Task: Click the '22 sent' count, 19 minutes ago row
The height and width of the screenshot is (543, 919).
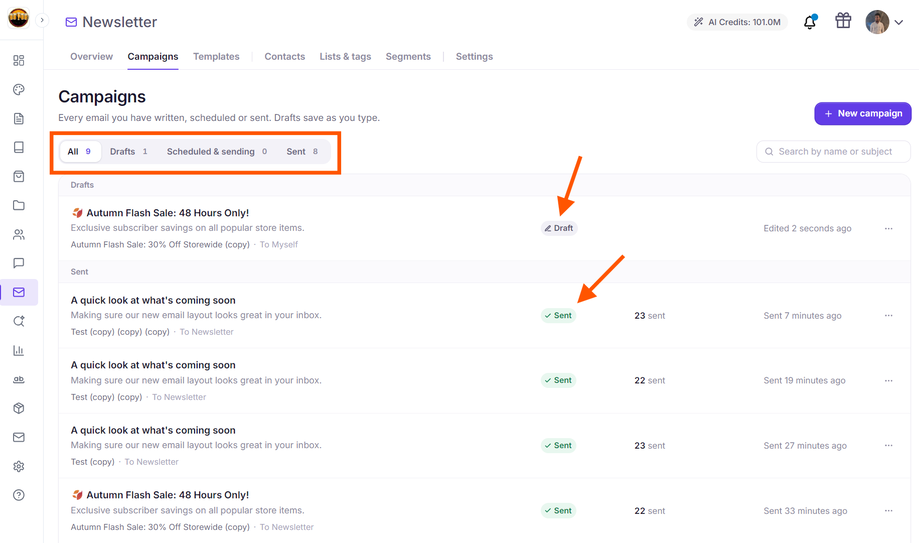Action: (x=649, y=381)
